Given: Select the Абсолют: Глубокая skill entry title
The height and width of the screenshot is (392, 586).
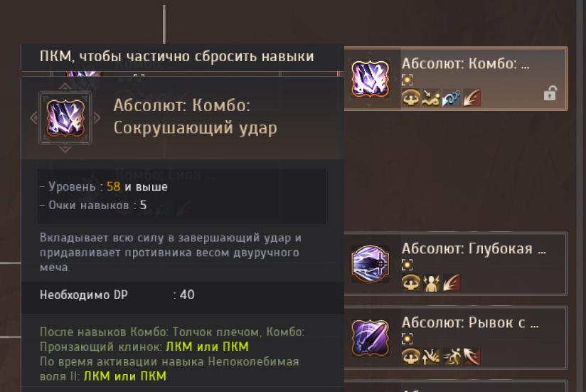Looking at the screenshot, I should pyautogui.click(x=474, y=249).
